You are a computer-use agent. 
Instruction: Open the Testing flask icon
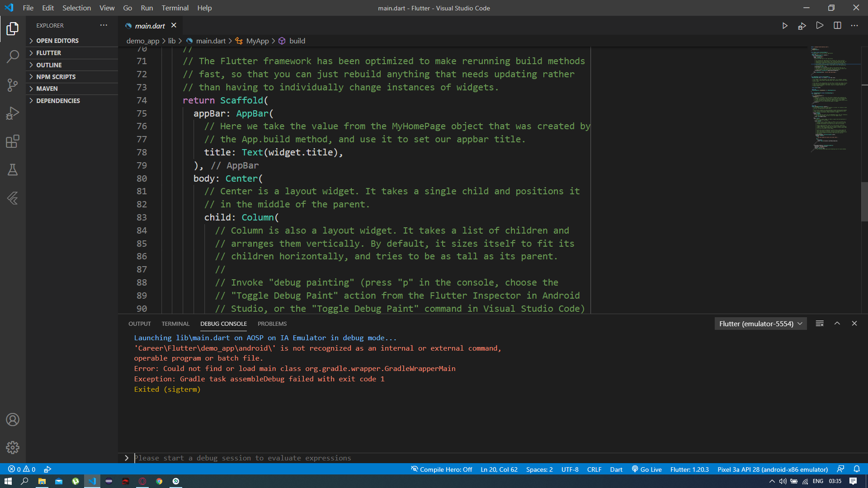click(13, 170)
